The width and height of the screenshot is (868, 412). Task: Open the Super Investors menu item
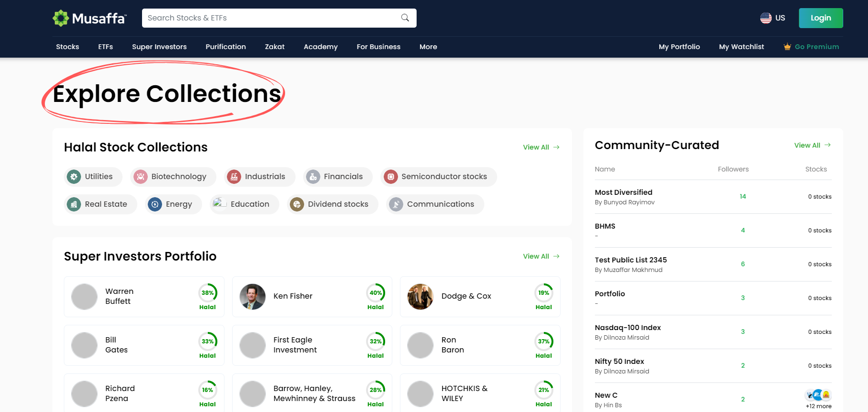159,47
